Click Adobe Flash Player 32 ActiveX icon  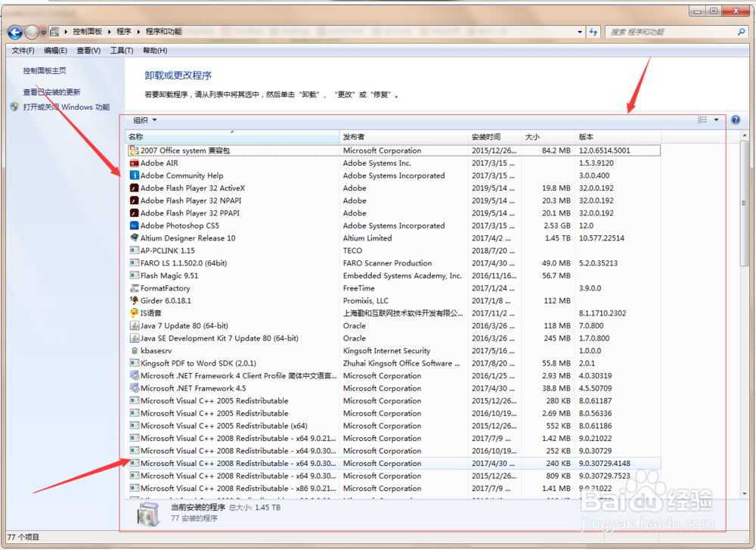135,188
